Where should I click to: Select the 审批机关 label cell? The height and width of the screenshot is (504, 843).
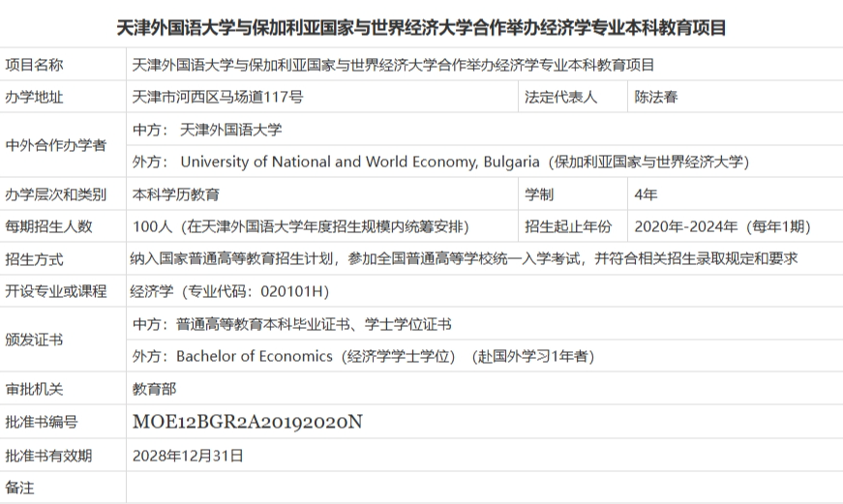(63, 389)
